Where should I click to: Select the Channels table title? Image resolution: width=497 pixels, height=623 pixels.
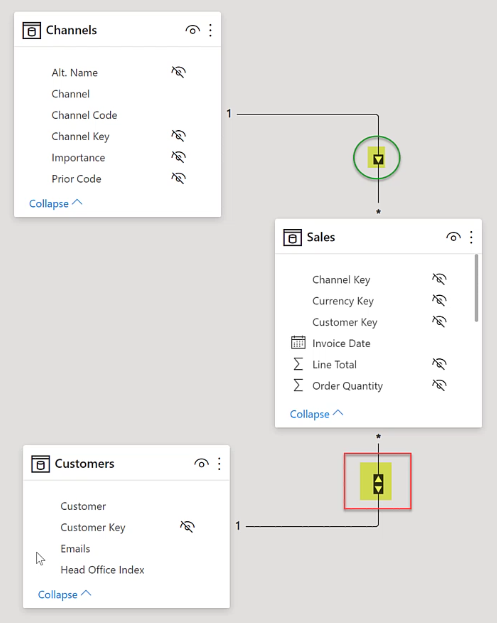[72, 30]
